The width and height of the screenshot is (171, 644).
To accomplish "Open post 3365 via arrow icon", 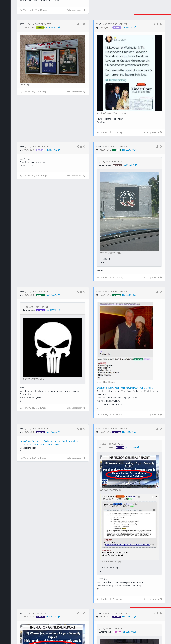I will 161,147.
